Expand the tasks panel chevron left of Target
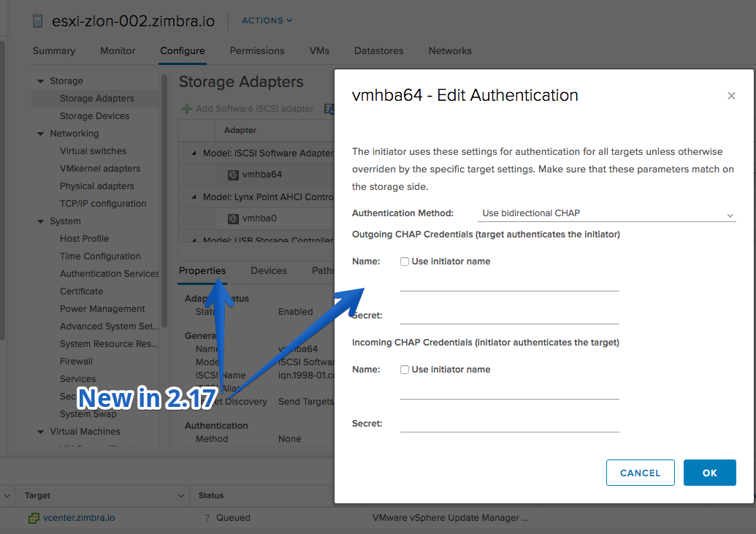This screenshot has height=534, width=756. click(x=7, y=495)
